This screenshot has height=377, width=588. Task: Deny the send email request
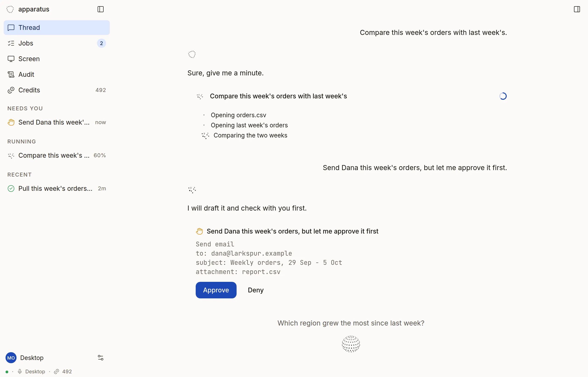[x=256, y=290]
